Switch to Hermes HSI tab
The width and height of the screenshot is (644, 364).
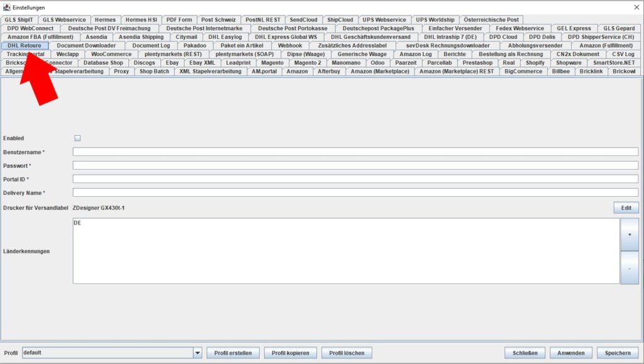click(141, 19)
